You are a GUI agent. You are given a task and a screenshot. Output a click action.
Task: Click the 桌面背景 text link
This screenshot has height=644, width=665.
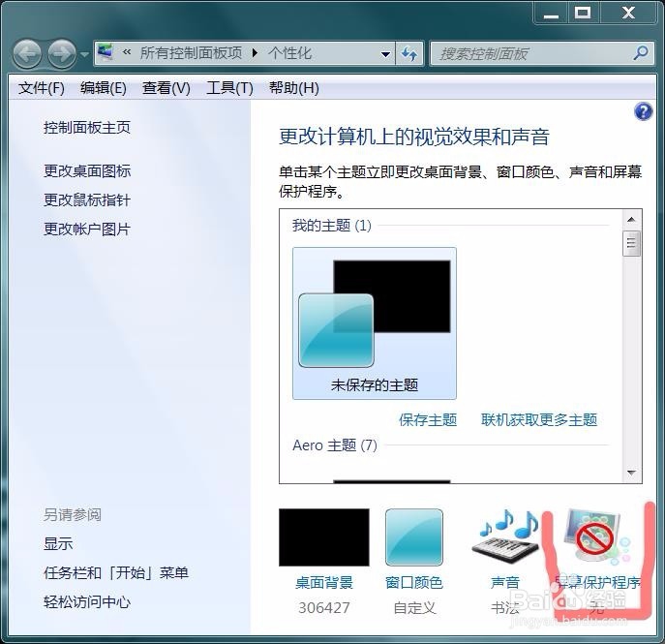click(324, 583)
